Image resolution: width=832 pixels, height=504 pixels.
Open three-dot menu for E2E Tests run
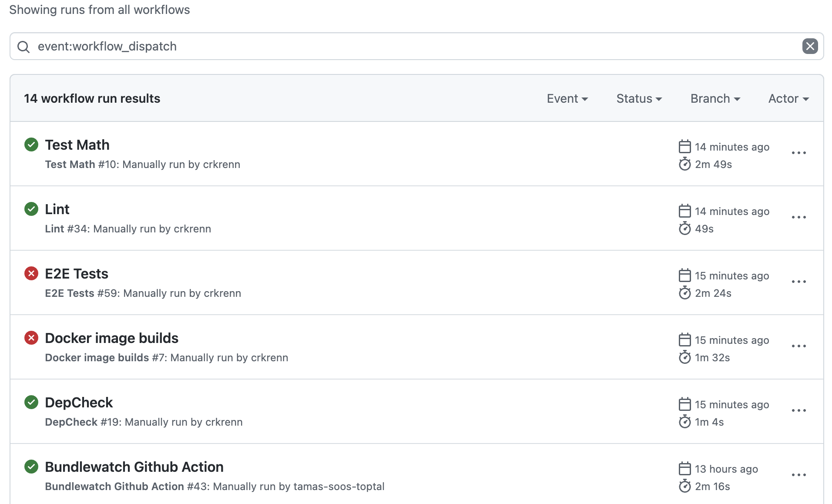tap(798, 282)
